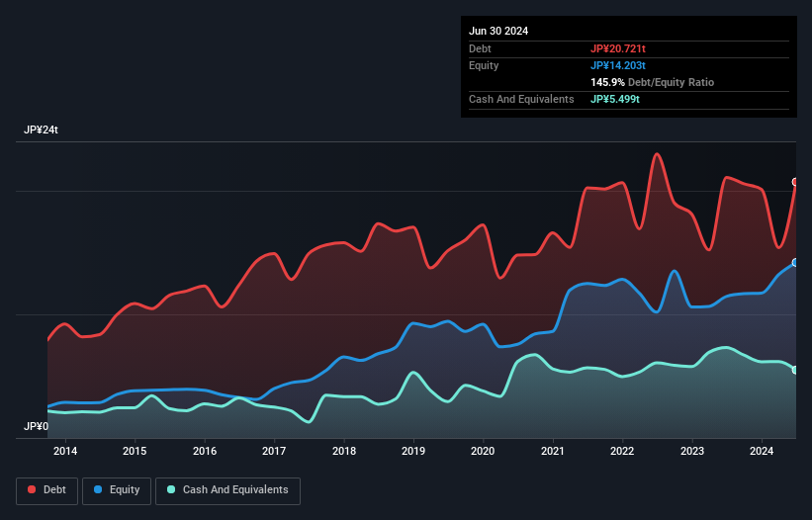The image size is (812, 520).
Task: Click the 2021 x-axis label
Action: 553,451
